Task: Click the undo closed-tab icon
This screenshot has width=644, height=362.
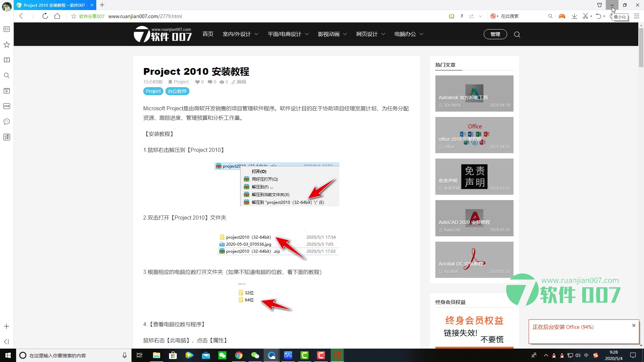Action: 598,16
